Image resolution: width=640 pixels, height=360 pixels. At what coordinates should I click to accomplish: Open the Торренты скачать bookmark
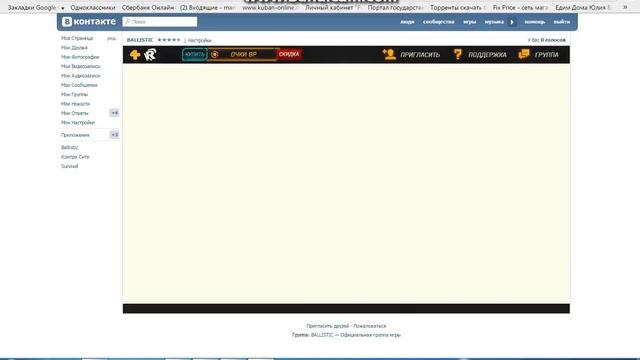click(458, 8)
